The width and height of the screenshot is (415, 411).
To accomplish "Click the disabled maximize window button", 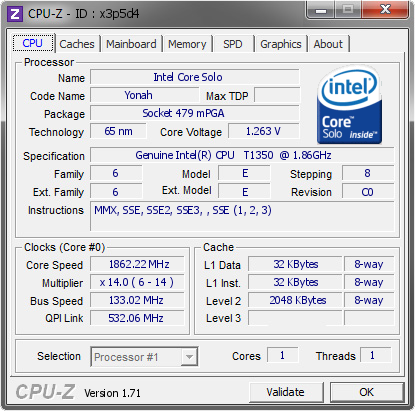I will [348, 9].
